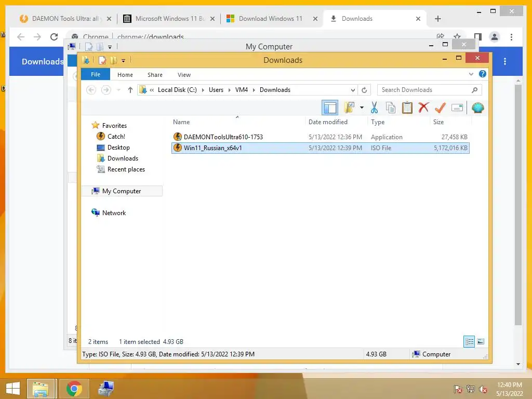Open Chrome three-dot menu

coord(511,37)
